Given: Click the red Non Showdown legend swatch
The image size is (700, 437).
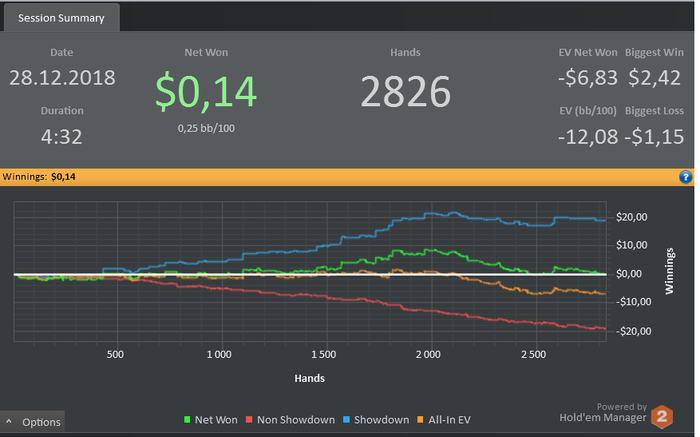Looking at the screenshot, I should click(x=249, y=420).
